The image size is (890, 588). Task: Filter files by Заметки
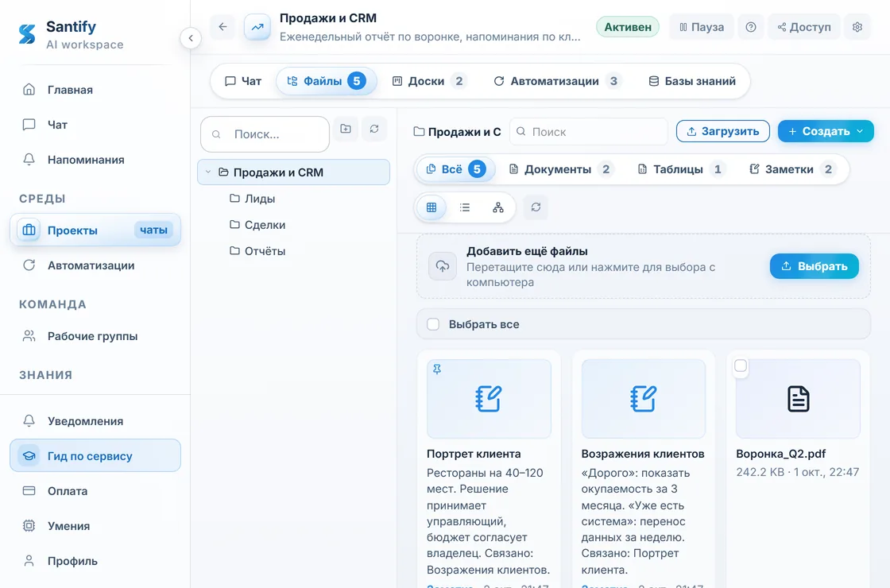click(792, 169)
